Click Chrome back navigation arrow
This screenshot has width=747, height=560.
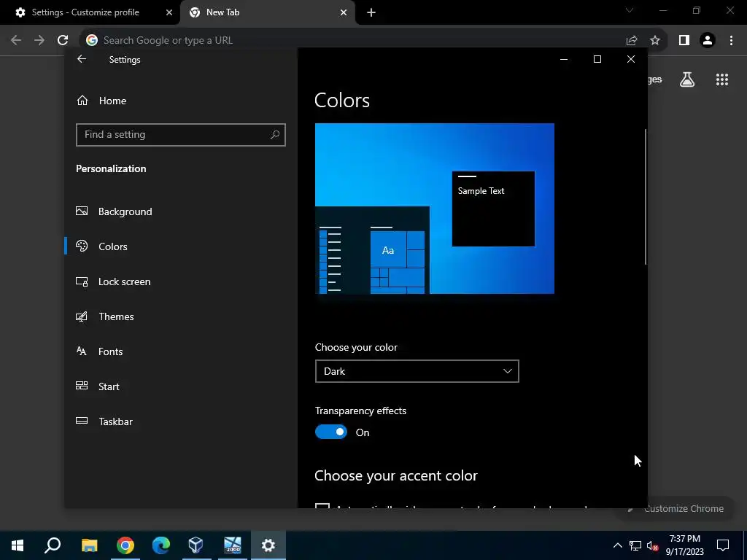point(16,40)
